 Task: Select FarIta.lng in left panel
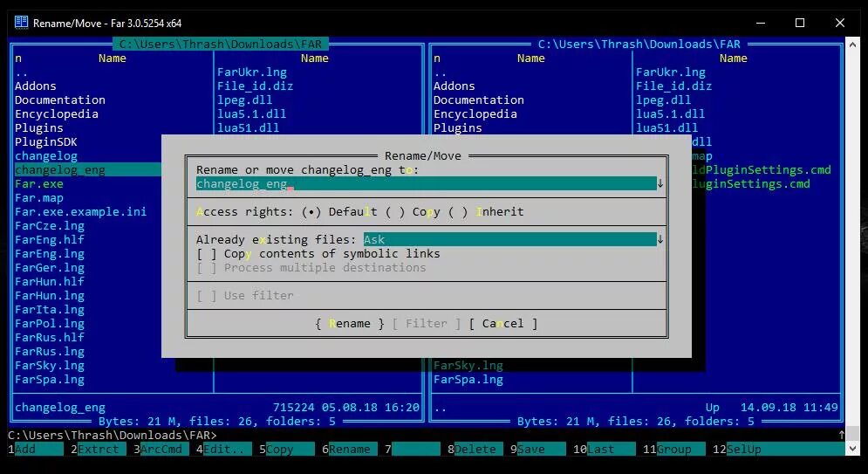tap(49, 310)
